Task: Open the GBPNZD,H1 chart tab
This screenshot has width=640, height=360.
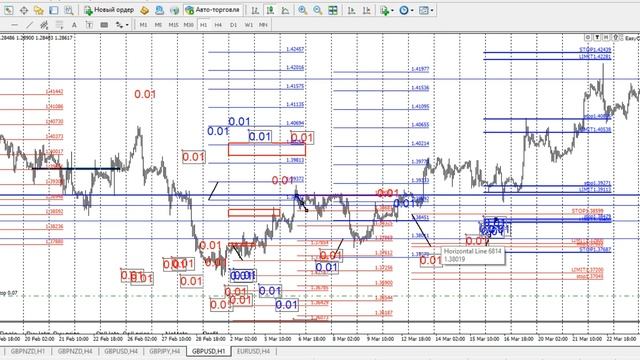Action: point(28,351)
